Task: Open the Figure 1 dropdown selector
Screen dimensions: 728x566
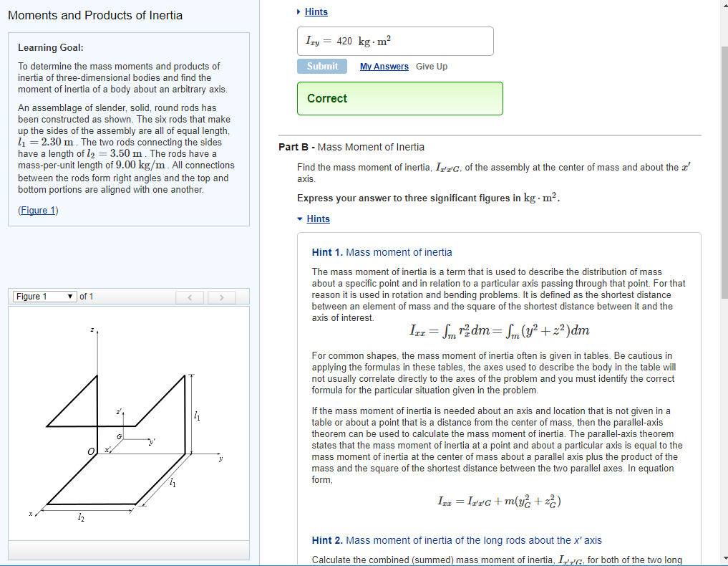Action: click(x=44, y=297)
